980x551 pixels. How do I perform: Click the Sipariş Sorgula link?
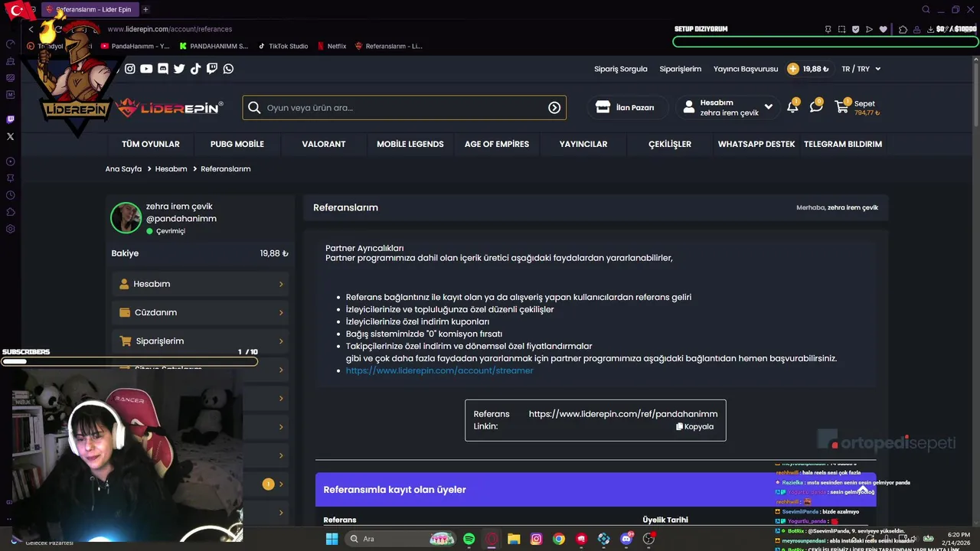(621, 69)
